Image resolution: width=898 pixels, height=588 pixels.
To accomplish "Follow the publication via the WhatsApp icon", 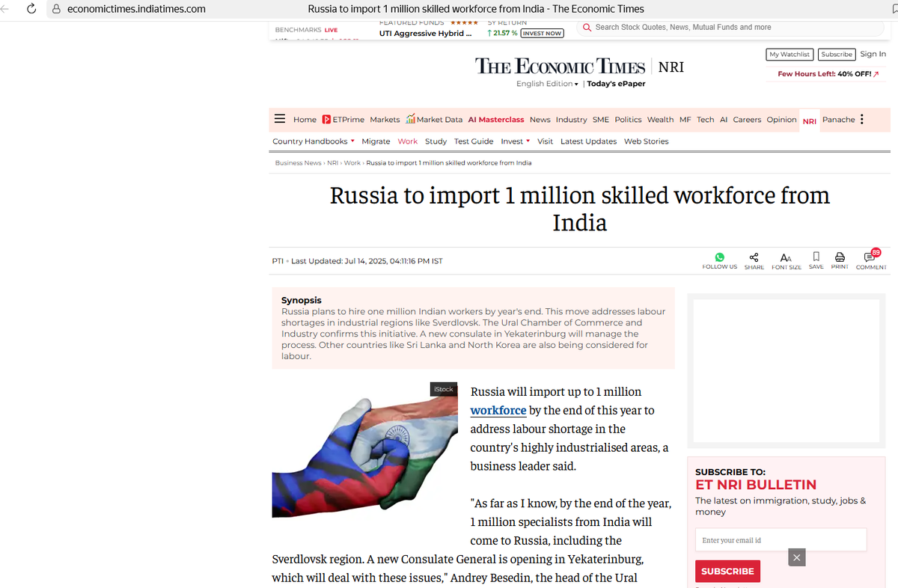I will [719, 257].
